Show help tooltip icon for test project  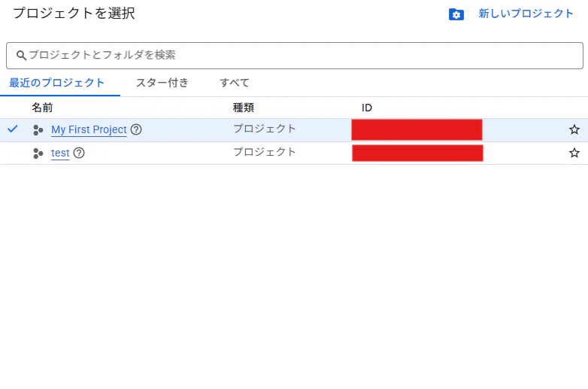[79, 153]
